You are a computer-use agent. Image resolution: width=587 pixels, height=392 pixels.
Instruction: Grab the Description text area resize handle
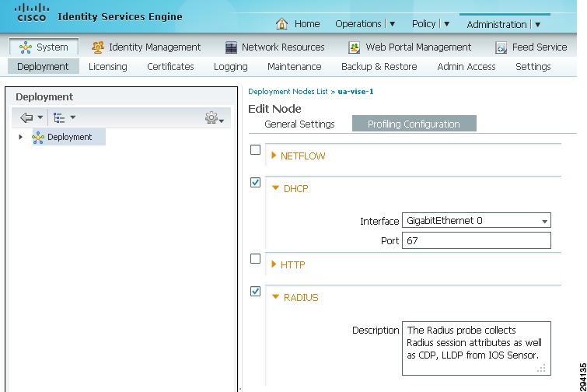pyautogui.click(x=542, y=369)
